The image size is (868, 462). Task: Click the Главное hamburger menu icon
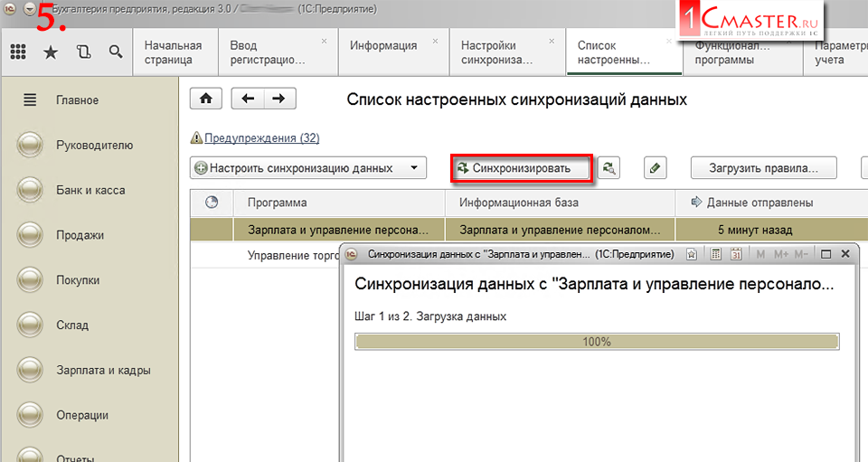(x=30, y=100)
